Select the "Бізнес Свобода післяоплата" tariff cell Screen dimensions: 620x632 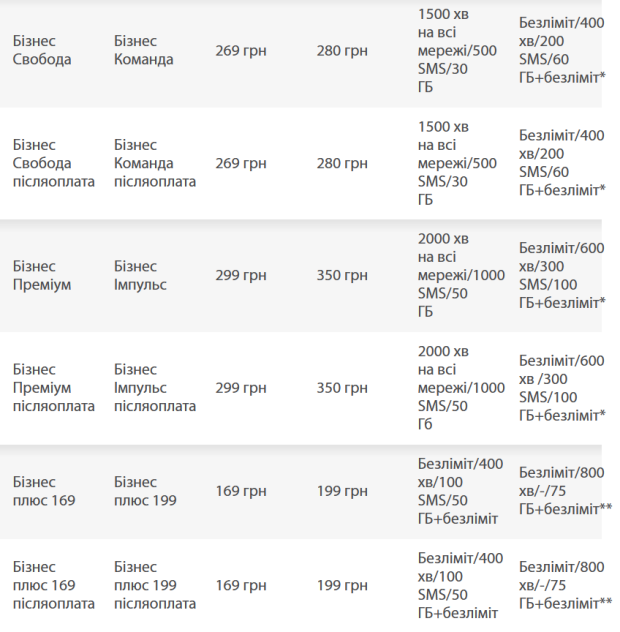[54, 163]
